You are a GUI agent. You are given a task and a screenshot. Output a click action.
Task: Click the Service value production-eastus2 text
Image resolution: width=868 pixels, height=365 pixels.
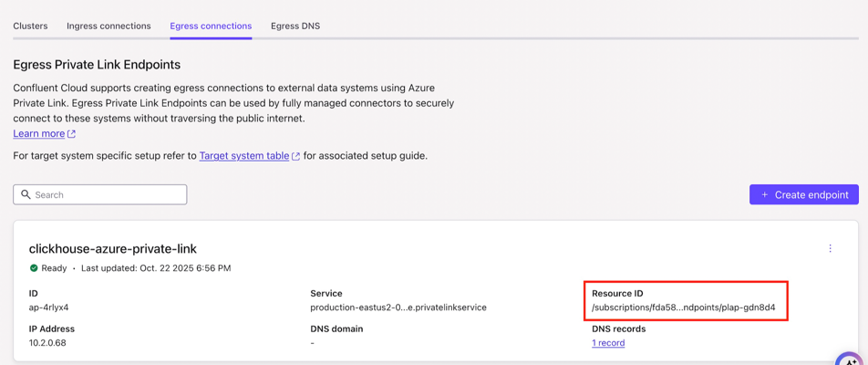tap(398, 308)
